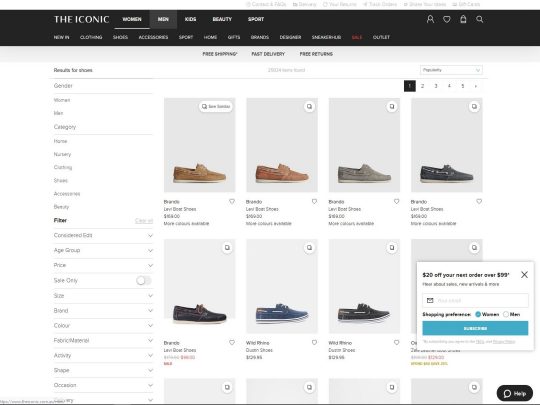Favourite the black Wild Rhino Dustin Shoes

[x=396, y=343]
